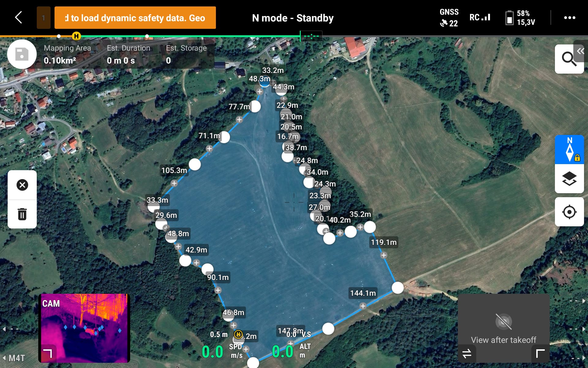
Task: Open the notification count badge
Action: point(43,18)
